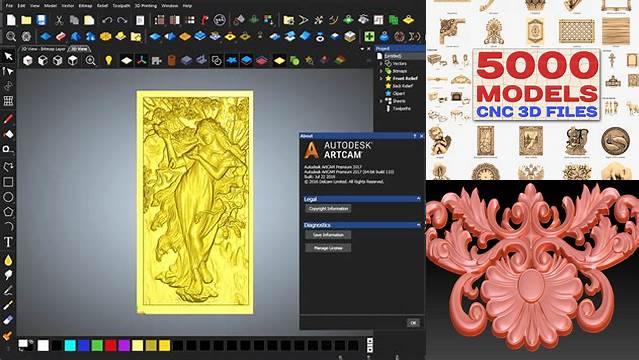This screenshot has width=639, height=360.
Task: Collapse the Legal section
Action: 419,199
